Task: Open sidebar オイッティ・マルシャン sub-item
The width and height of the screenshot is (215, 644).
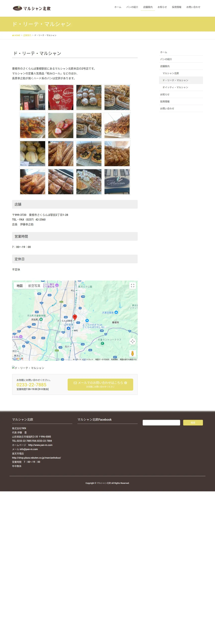Action: click(181, 87)
